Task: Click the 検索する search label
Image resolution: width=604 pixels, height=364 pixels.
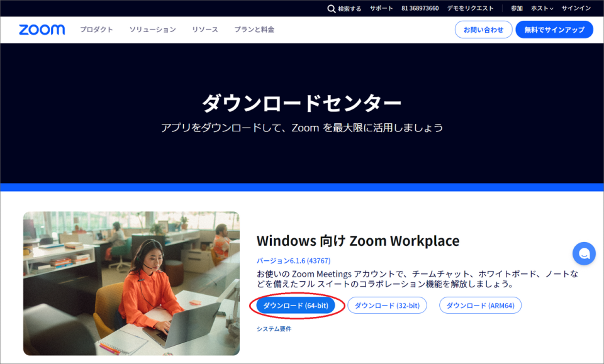Action: coord(350,8)
